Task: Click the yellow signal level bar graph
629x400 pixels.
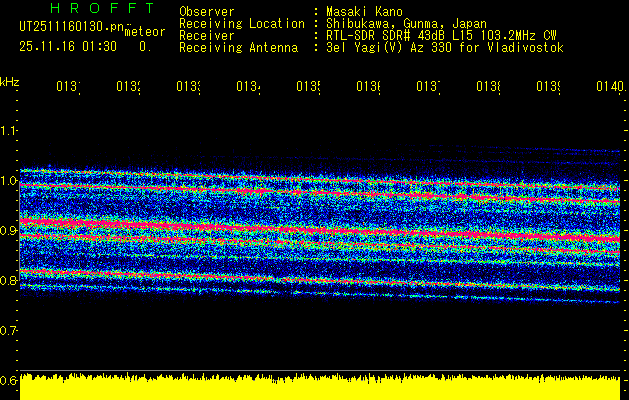Action: (x=320, y=388)
